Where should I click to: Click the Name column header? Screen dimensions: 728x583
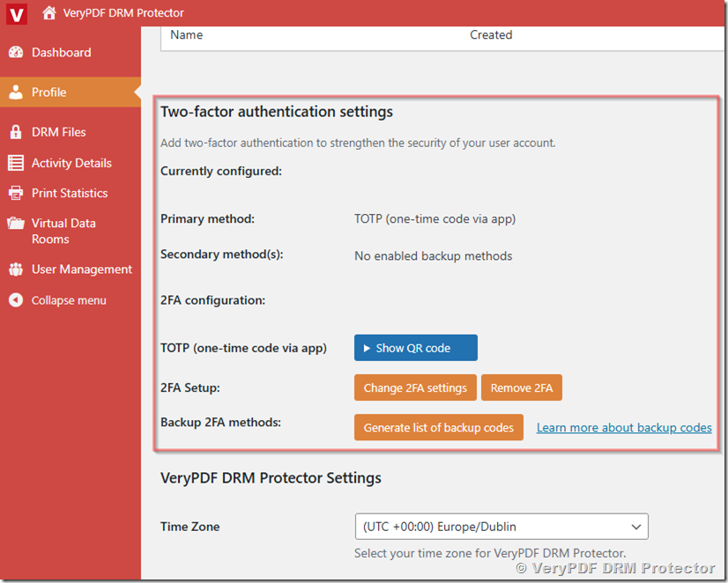coord(188,34)
